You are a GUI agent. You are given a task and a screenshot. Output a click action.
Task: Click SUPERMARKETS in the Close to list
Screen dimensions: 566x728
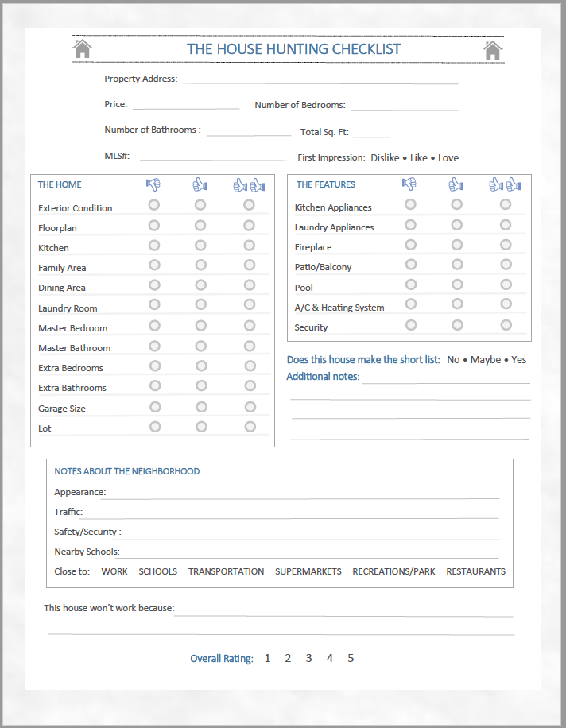[x=308, y=571]
